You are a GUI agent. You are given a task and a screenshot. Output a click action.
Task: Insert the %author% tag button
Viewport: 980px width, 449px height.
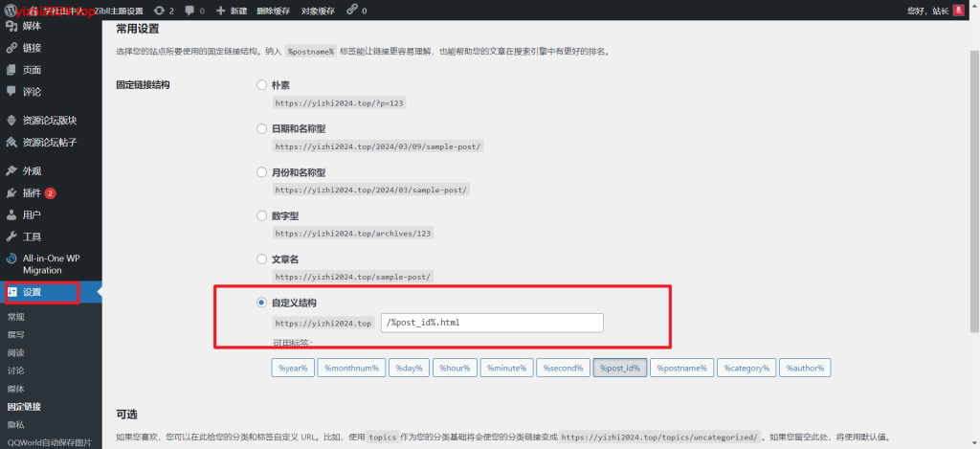805,368
